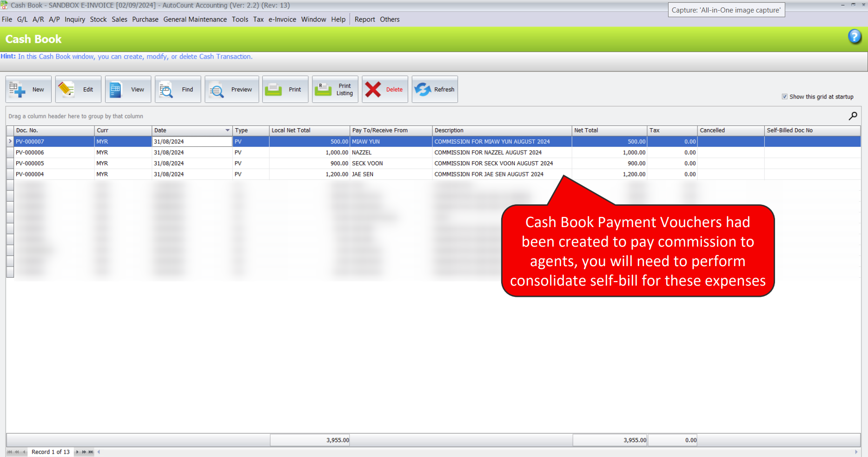The image size is (868, 457).
Task: Click the Pay To/Receive From column header
Action: point(380,131)
